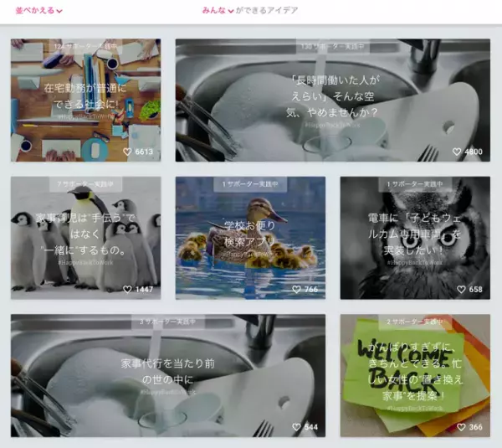The image size is (502, 448).
Task: Open the 在宅勤務が普通にできる社会に card
Action: click(x=86, y=100)
